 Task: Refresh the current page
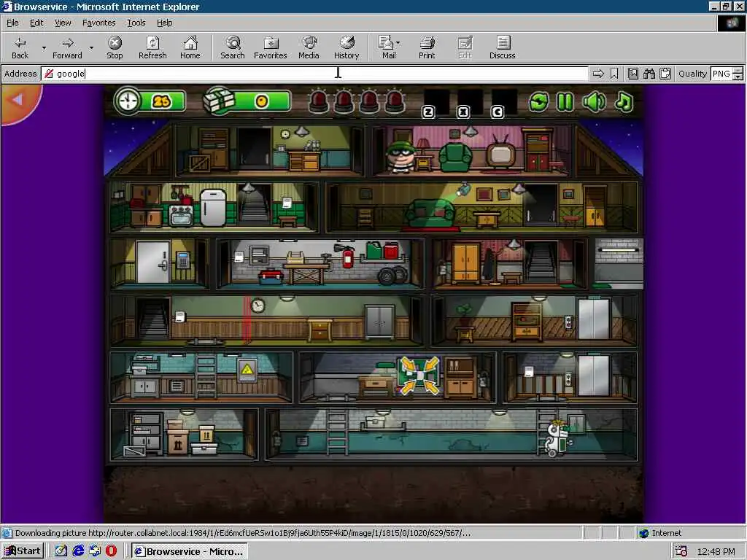tap(152, 47)
